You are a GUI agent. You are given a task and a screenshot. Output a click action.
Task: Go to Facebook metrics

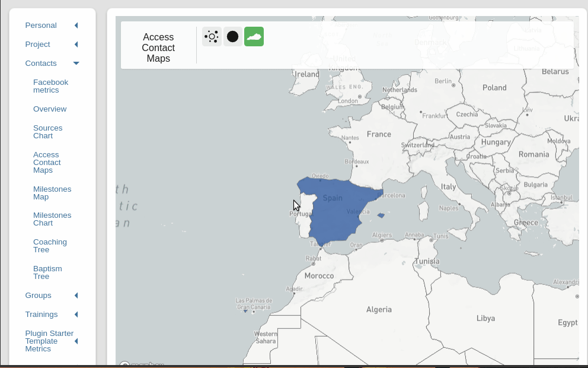(50, 86)
